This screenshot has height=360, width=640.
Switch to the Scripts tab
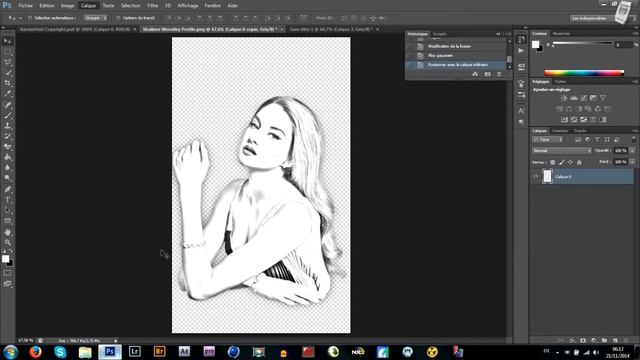point(440,34)
